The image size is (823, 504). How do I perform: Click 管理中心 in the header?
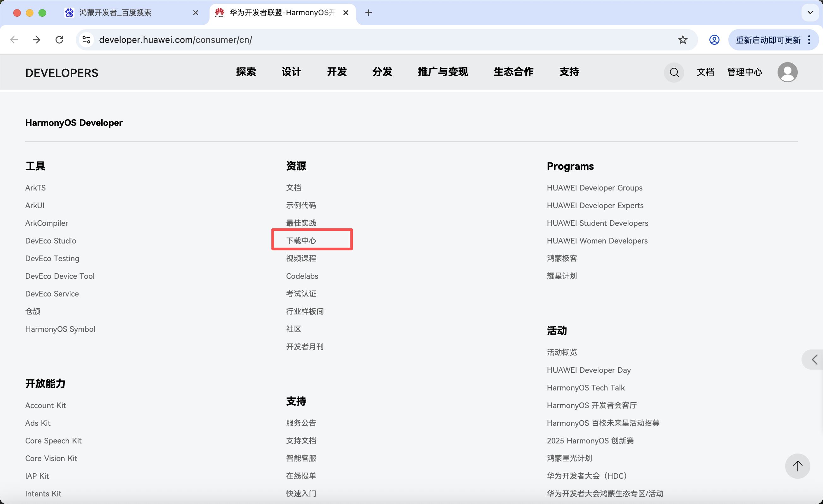tap(744, 72)
